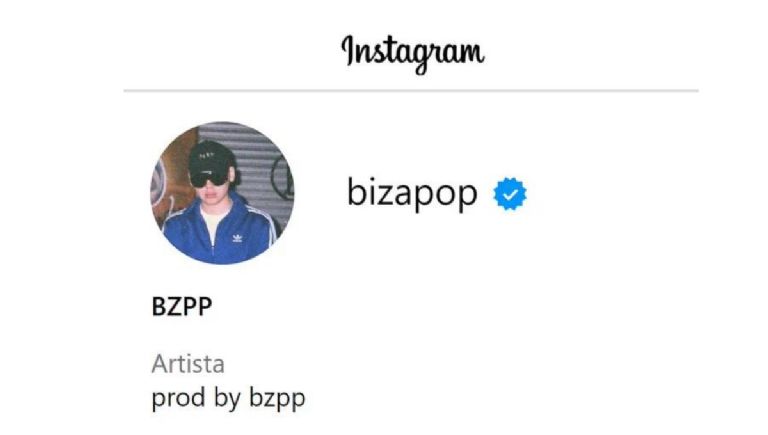The width and height of the screenshot is (768, 435).
Task: Click the horizontal divider under the Instagram header
Action: pyautogui.click(x=411, y=91)
